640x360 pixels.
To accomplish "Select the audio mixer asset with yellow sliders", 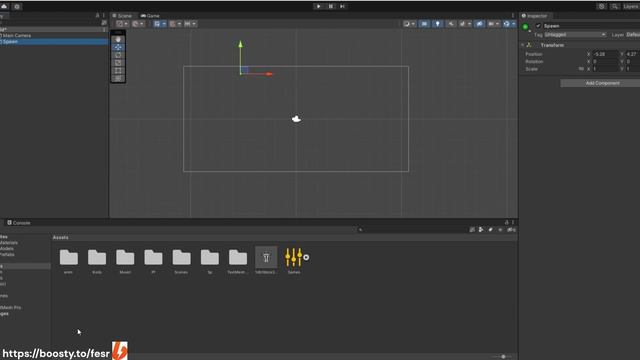I will tap(294, 258).
